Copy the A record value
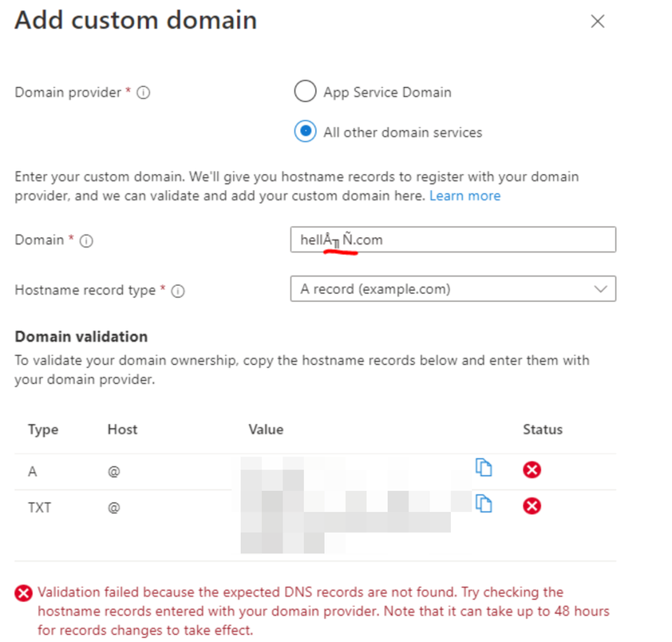 tap(484, 468)
